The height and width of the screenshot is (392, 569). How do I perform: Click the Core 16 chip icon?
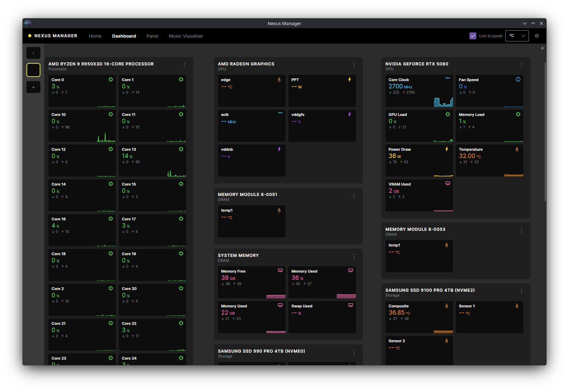(x=111, y=219)
